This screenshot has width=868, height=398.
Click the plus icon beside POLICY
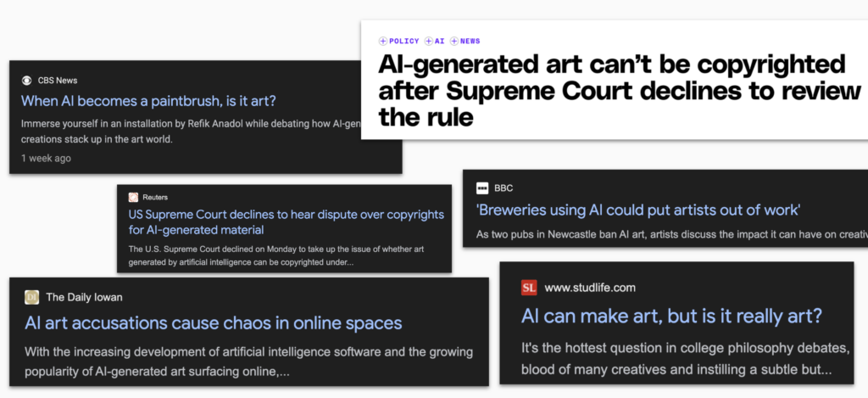pyautogui.click(x=383, y=41)
